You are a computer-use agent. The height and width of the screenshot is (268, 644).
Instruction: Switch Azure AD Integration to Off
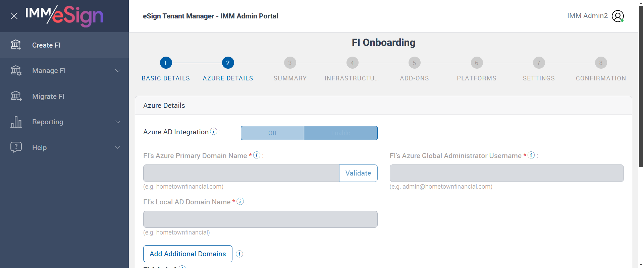272,133
